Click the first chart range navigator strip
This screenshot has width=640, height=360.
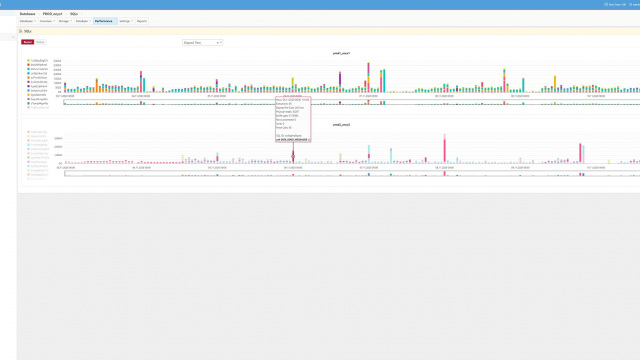pyautogui.click(x=351, y=103)
